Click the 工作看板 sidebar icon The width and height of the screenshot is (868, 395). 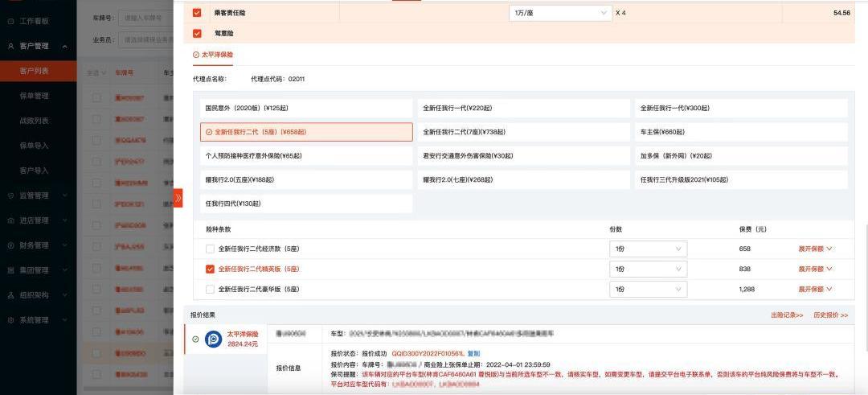point(10,21)
